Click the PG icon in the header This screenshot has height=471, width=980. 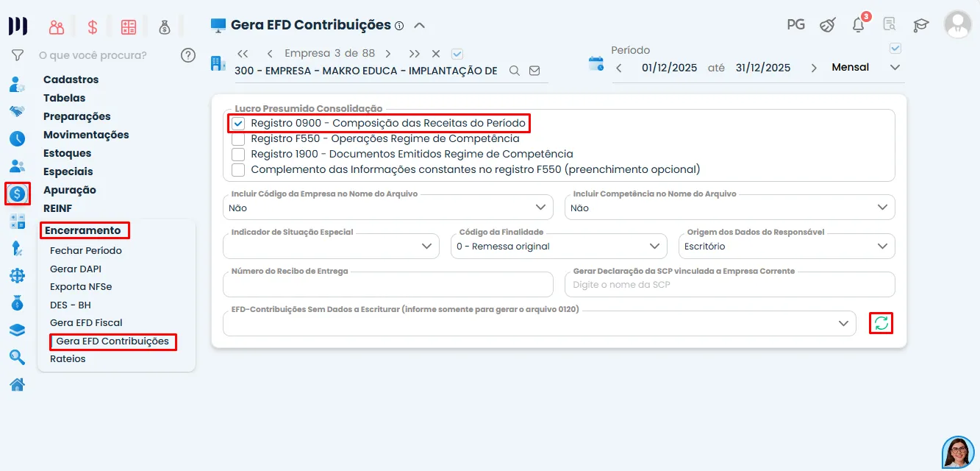[x=795, y=24]
